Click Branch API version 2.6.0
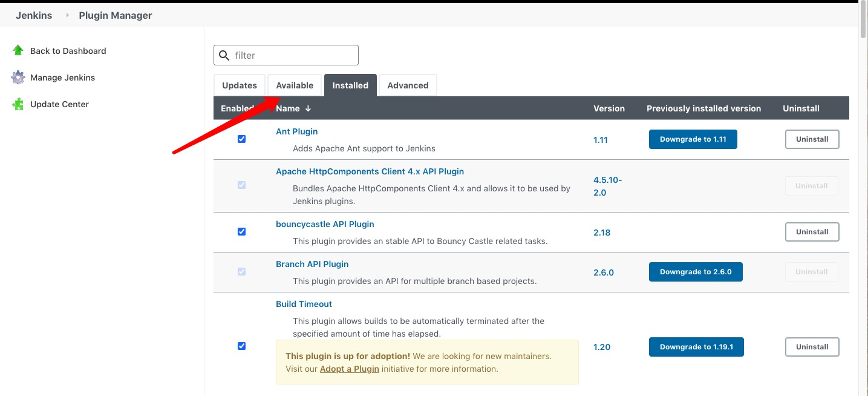 604,272
